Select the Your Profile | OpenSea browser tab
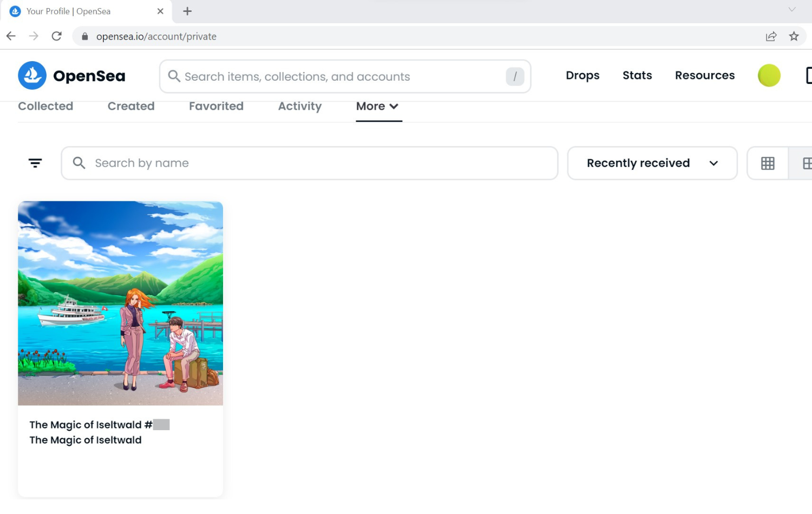This screenshot has width=812, height=514. point(86,11)
